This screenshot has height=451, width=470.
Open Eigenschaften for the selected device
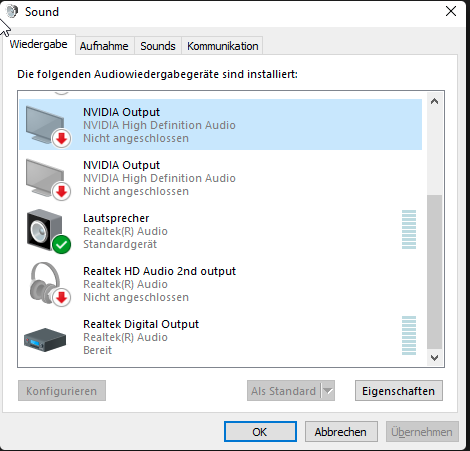click(399, 391)
